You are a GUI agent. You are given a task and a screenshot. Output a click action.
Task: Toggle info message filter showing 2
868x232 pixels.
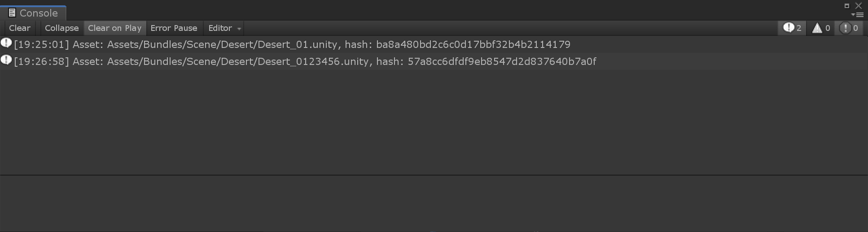coord(792,28)
